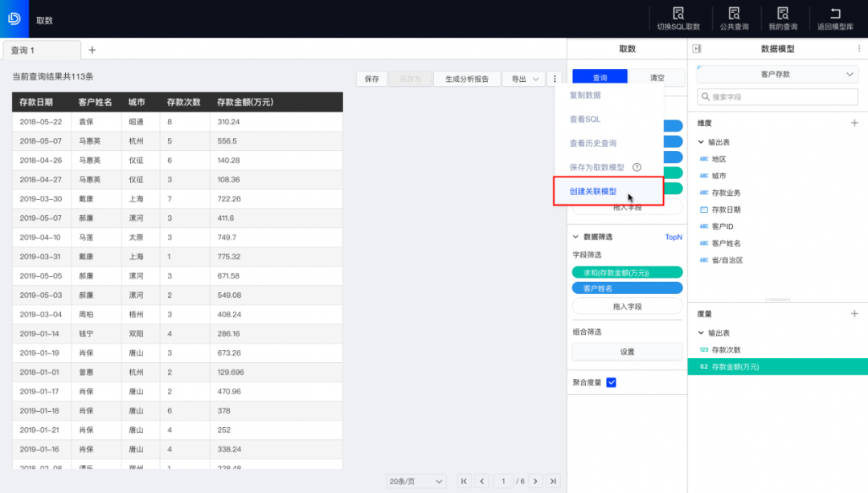Toggle the 聚合度量 checkbox
Screen dimensions: 868x493
(611, 382)
